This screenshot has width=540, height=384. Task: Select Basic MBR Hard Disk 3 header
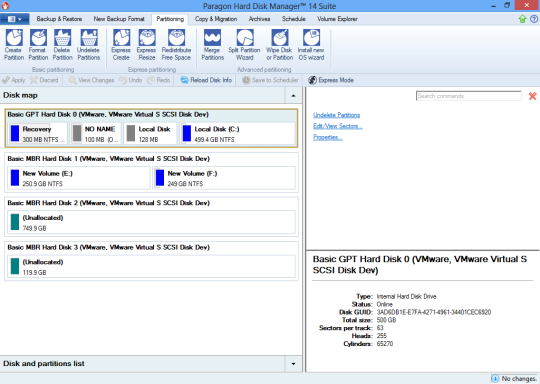(x=108, y=248)
